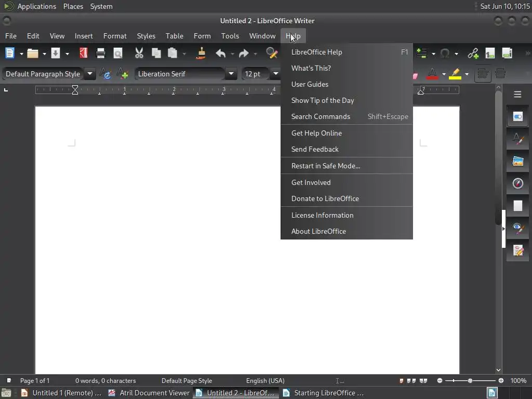Toggle Print Preview icon
The height and width of the screenshot is (399, 532).
coord(118,54)
